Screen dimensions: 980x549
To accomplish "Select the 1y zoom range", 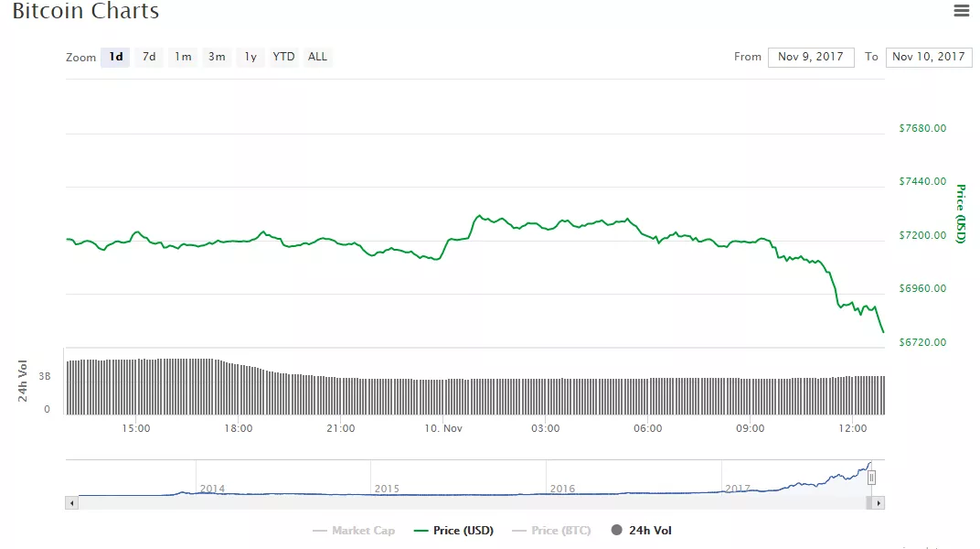I will click(x=250, y=57).
